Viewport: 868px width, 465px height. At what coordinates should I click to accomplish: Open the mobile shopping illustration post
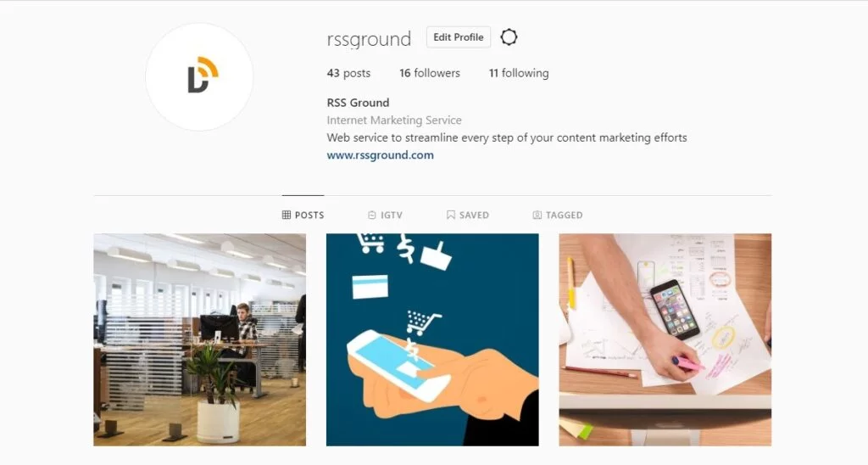(432, 339)
